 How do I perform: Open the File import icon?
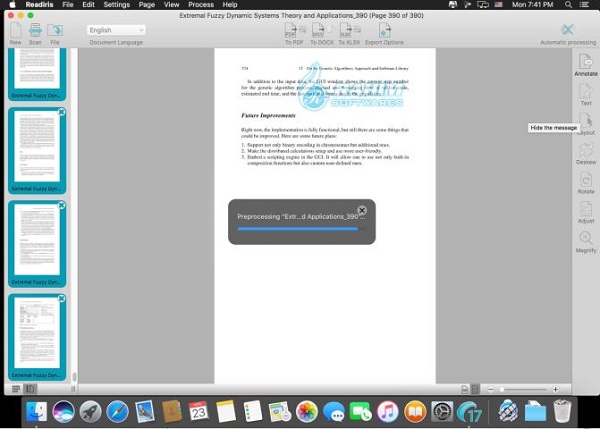(x=55, y=31)
